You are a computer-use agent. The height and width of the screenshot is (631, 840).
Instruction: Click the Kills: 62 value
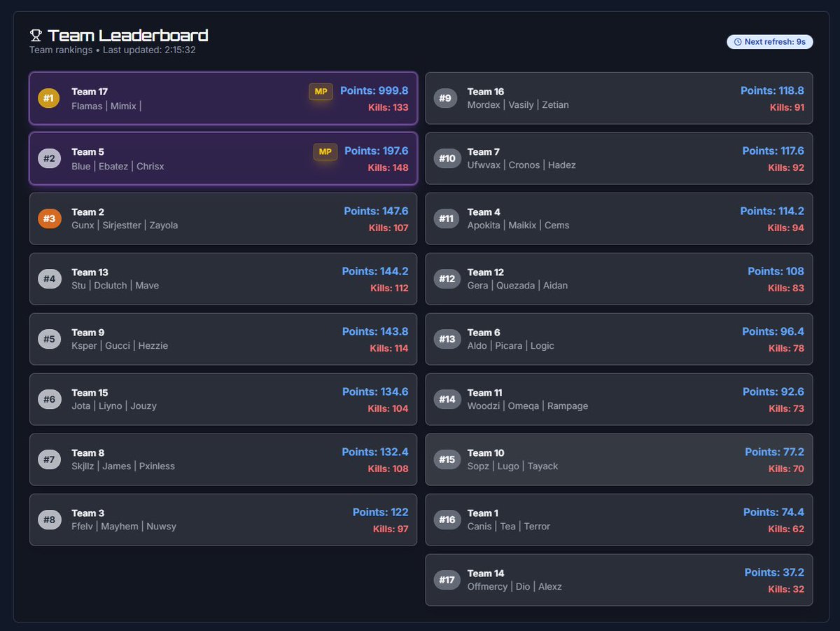786,529
